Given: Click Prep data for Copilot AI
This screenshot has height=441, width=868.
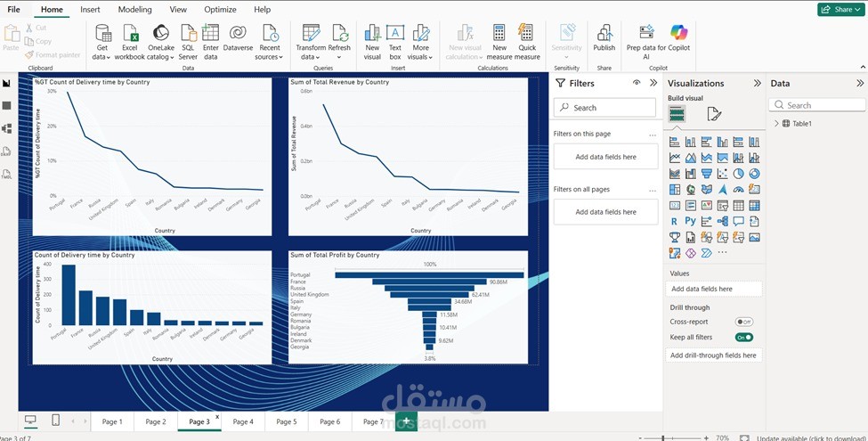Looking at the screenshot, I should tap(646, 42).
